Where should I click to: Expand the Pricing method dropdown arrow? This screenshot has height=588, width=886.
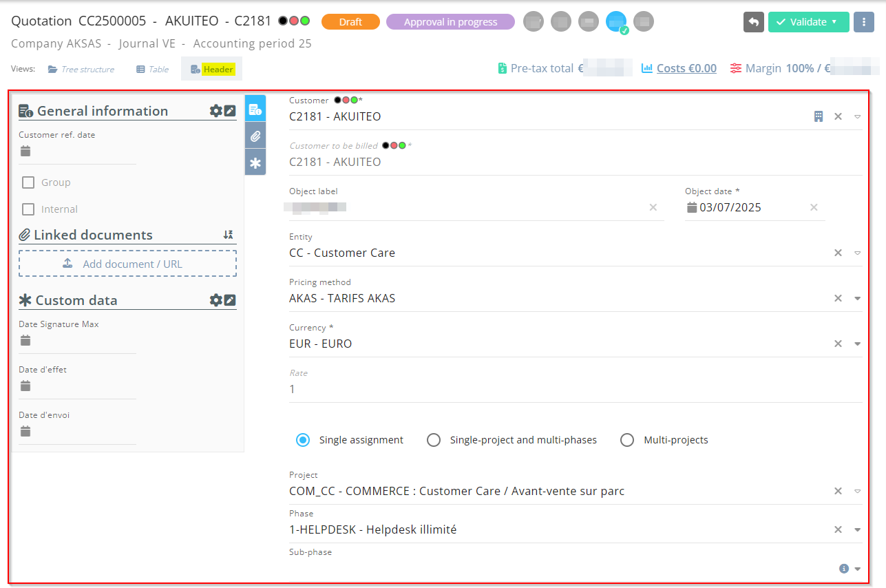[858, 298]
